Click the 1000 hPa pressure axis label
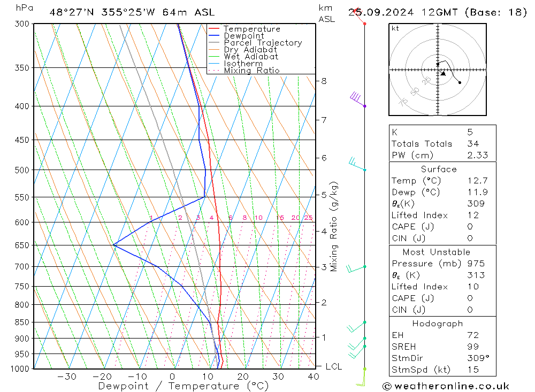The height and width of the screenshot is (392, 535). tap(20, 369)
